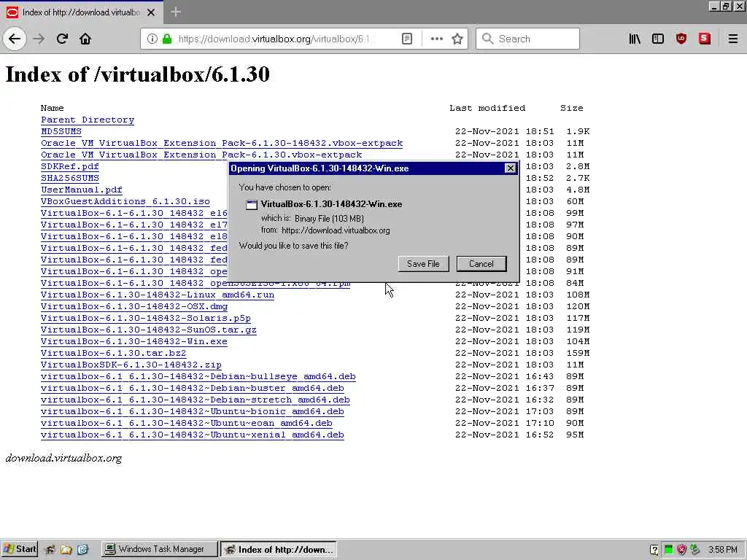The width and height of the screenshot is (747, 560).
Task: Click the tray icon beside the clock
Action: tap(695, 550)
